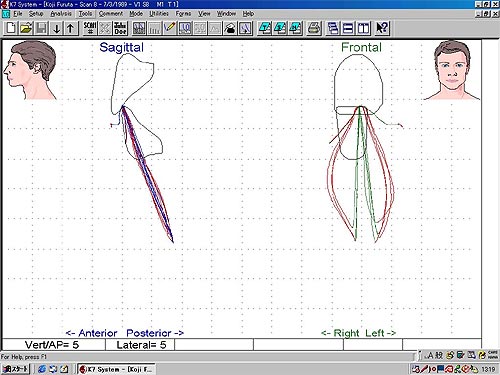Open the Mode menu
Image resolution: width=500 pixels, height=375 pixels.
(x=136, y=14)
